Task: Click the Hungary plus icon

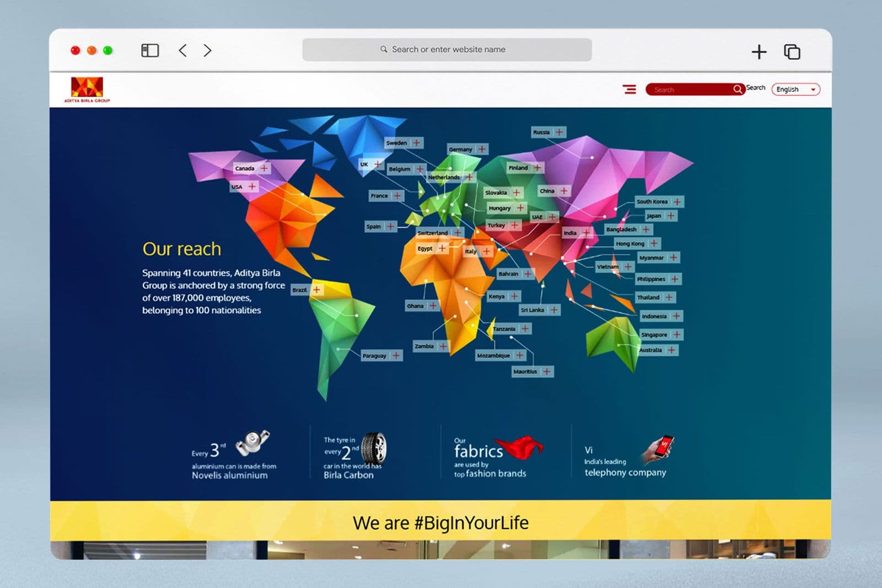Action: click(520, 208)
